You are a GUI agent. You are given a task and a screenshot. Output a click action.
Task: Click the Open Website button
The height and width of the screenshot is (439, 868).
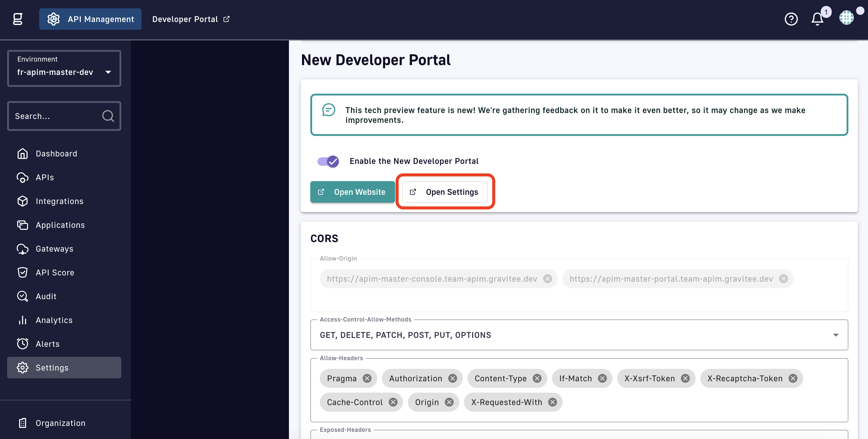point(352,192)
